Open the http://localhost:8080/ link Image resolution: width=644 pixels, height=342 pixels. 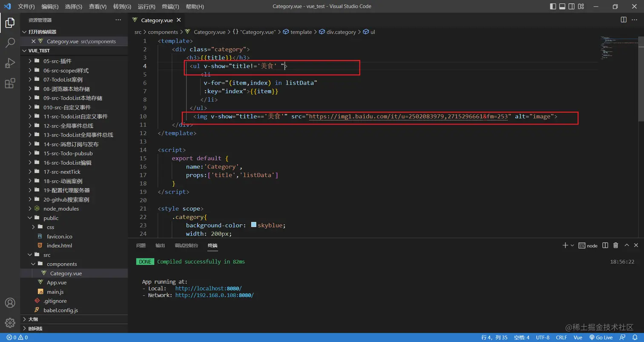[209, 288]
